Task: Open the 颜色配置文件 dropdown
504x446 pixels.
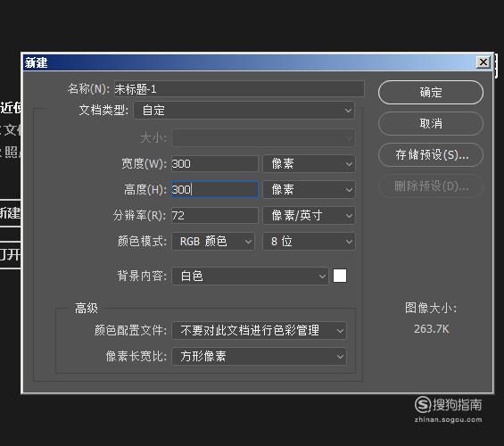Action: 259,330
